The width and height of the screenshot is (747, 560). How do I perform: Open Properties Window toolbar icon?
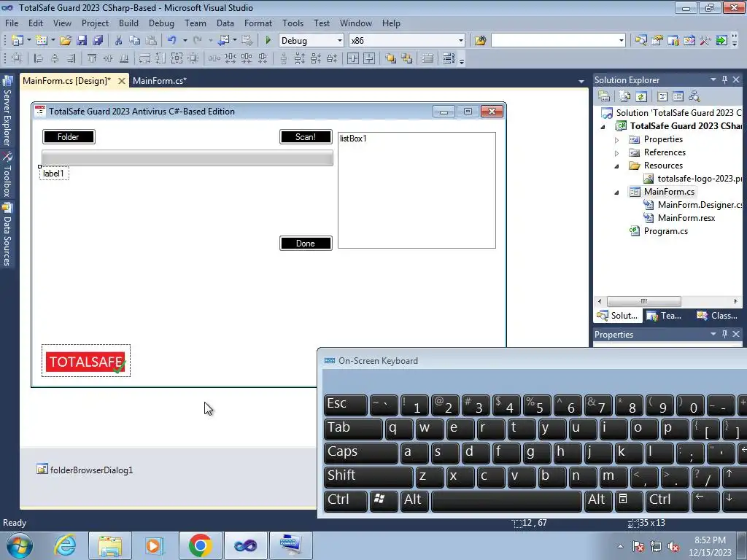coord(657,41)
